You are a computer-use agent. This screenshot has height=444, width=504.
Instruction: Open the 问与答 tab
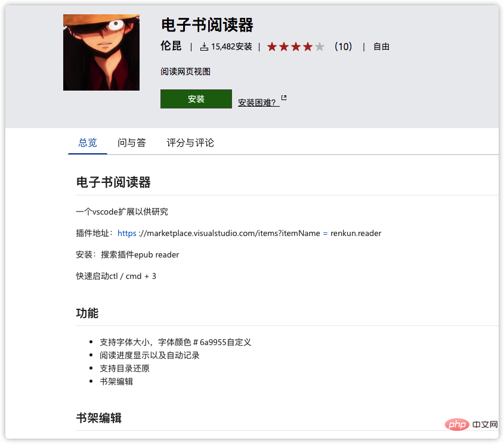point(132,143)
